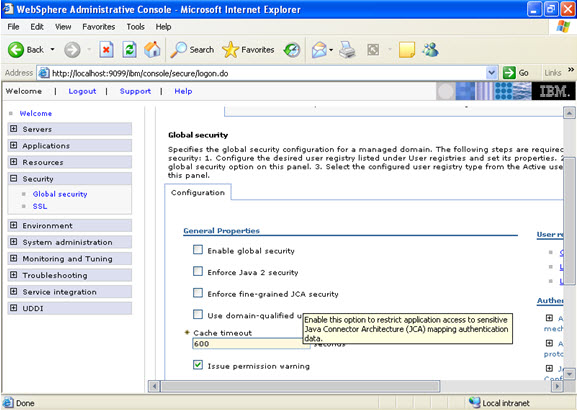Open the History clock icon
Image resolution: width=577 pixels, height=410 pixels.
pyautogui.click(x=292, y=50)
